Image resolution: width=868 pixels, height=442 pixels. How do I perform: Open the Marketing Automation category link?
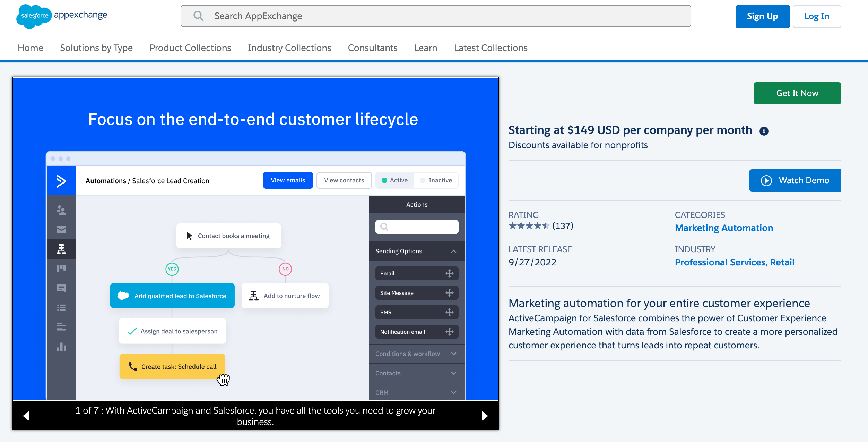tap(724, 228)
